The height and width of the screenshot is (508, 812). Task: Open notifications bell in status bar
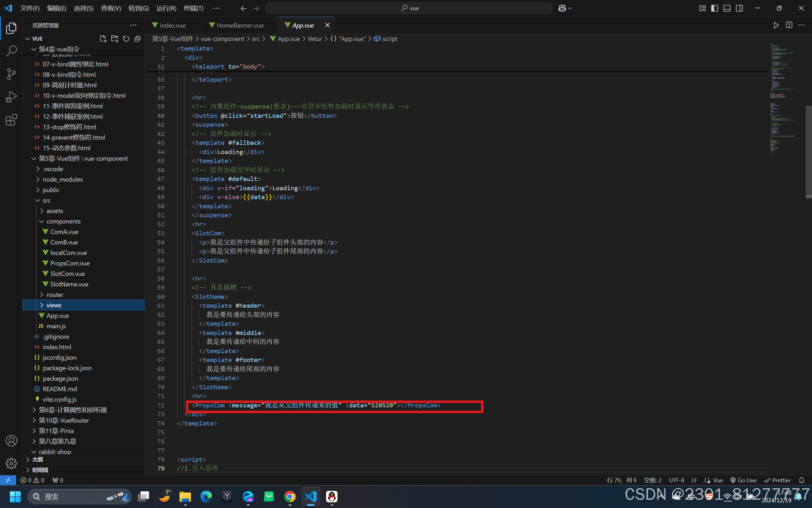(x=802, y=480)
